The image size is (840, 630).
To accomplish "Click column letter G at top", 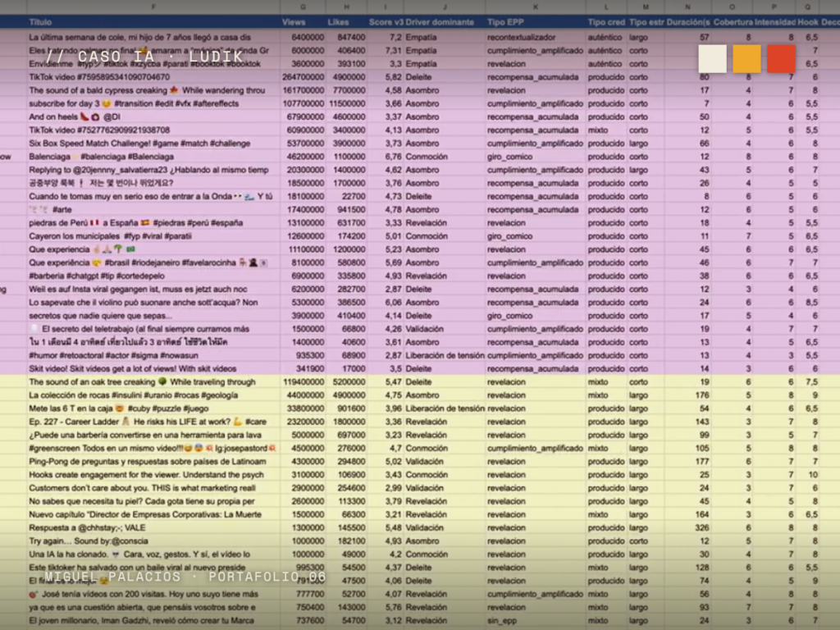I will 304,7.
